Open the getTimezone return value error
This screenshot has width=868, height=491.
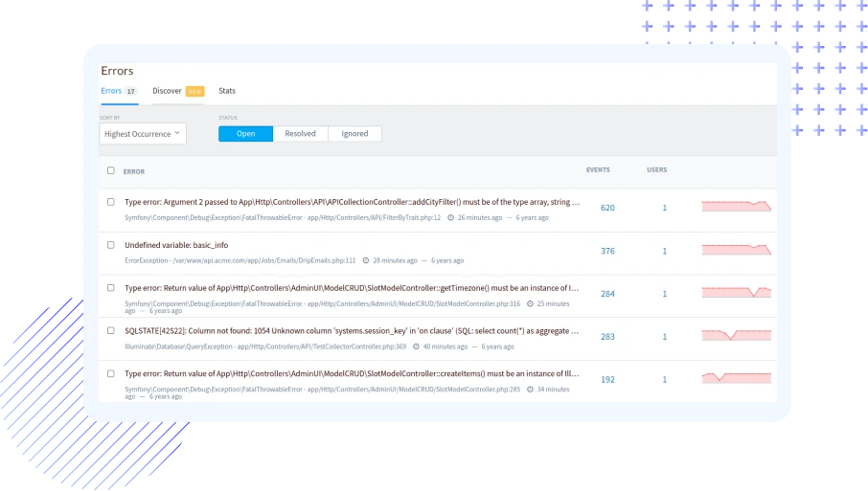(352, 288)
